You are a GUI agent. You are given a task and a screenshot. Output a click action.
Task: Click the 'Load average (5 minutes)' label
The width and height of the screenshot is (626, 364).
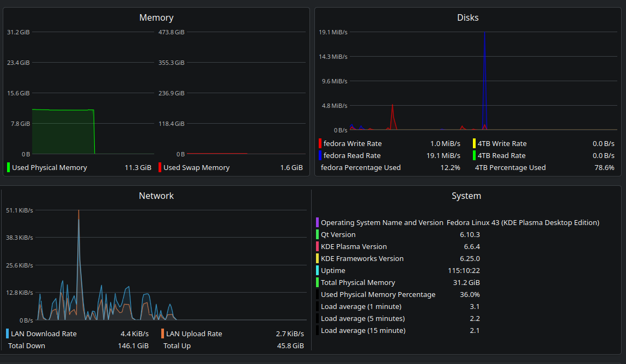tap(363, 318)
